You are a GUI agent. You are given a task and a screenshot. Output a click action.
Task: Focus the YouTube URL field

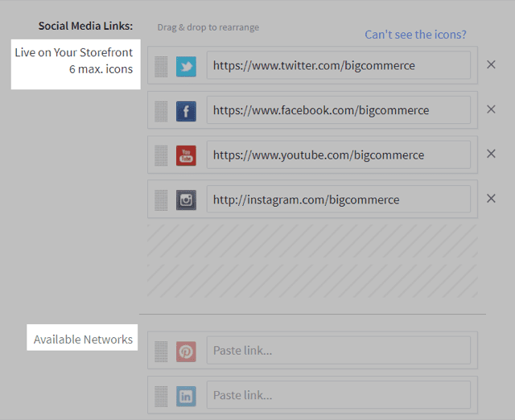click(x=339, y=154)
